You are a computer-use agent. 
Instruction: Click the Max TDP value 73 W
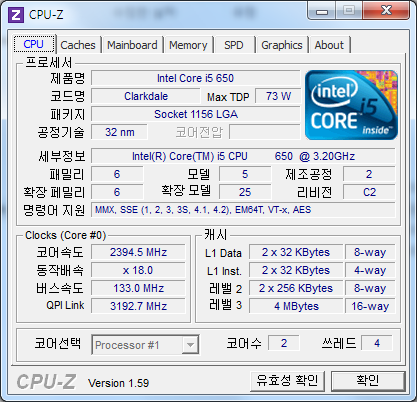(278, 96)
